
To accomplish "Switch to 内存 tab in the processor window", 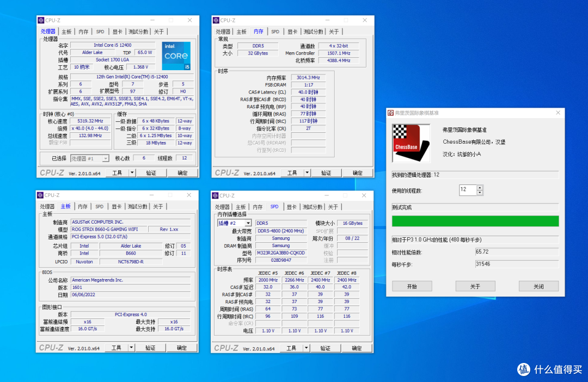I will (x=84, y=32).
